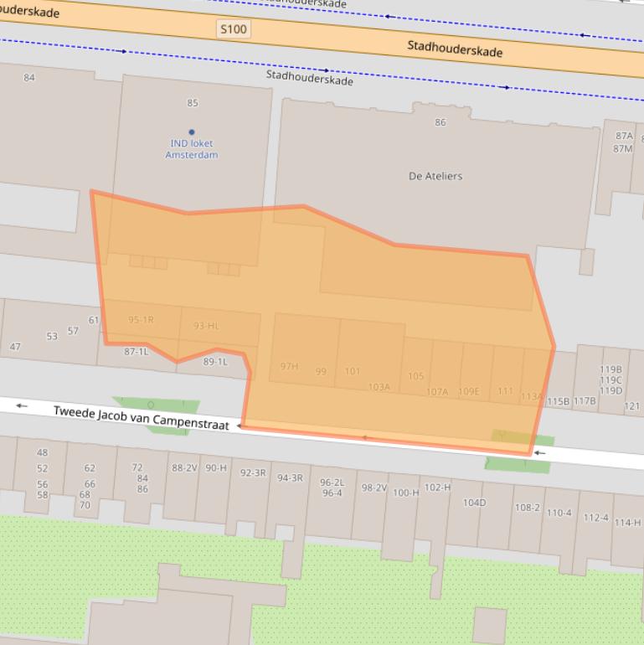Screen dimensions: 644x645
Task: Click the 88-2V house label
Action: tap(184, 468)
